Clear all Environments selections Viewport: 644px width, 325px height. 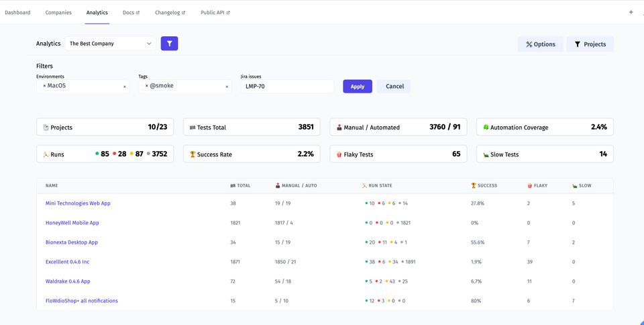click(x=125, y=87)
